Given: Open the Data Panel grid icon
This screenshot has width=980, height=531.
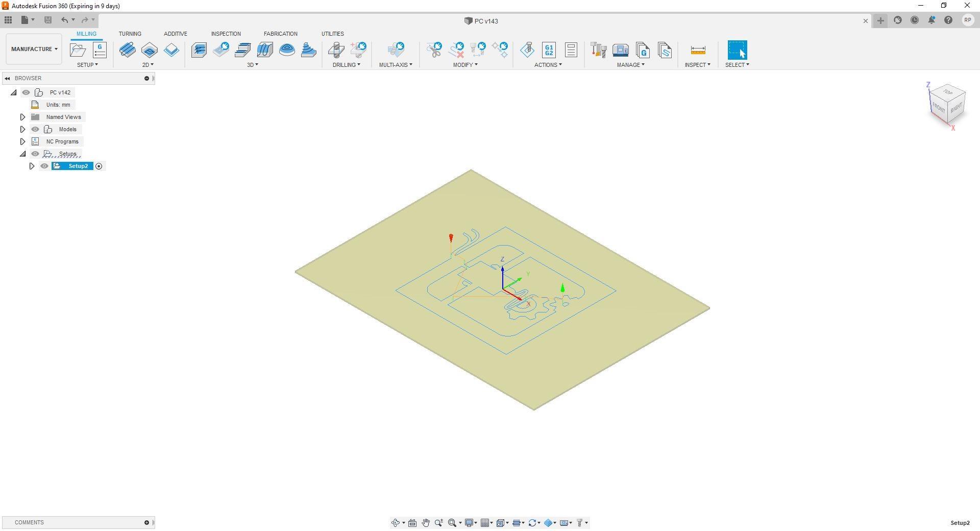Looking at the screenshot, I should (8, 20).
